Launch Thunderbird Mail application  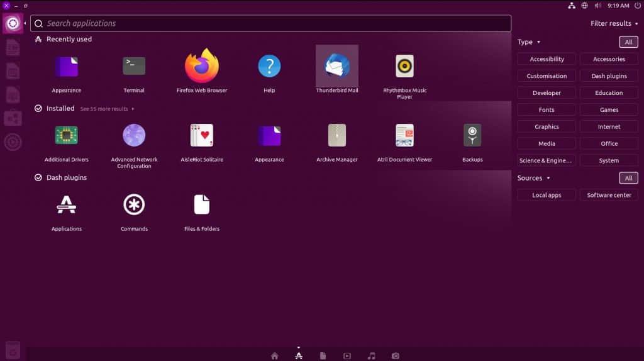point(336,67)
